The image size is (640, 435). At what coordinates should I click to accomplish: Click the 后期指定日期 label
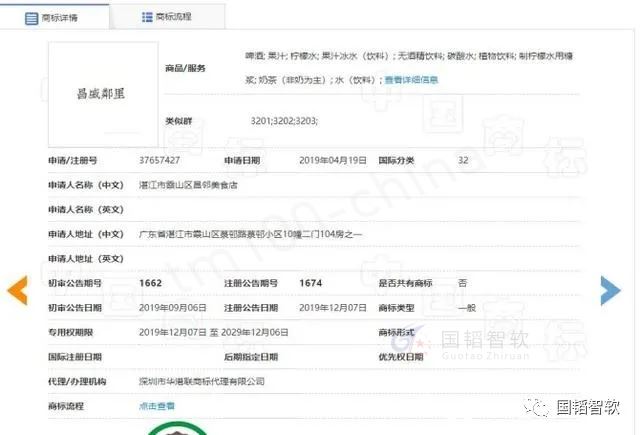(x=251, y=357)
